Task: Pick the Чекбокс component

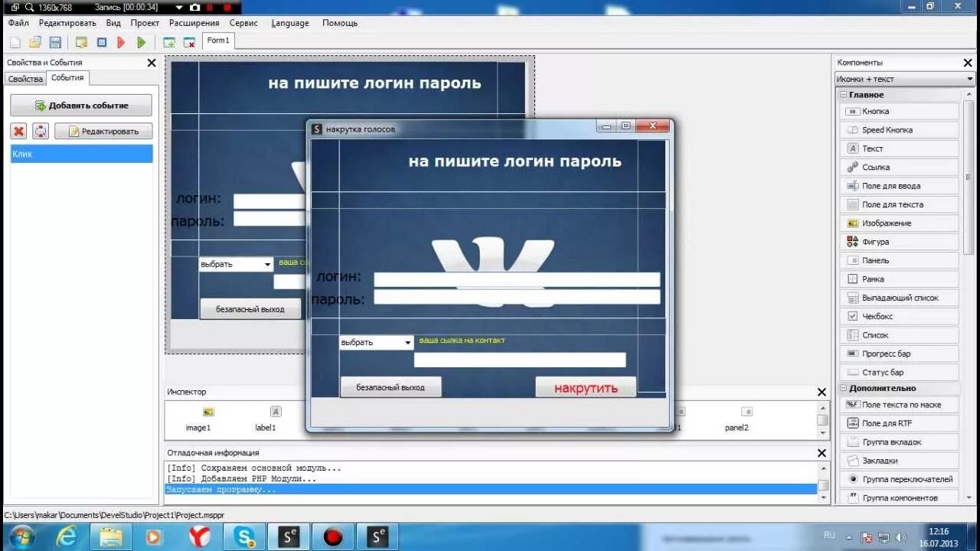Action: coord(900,316)
